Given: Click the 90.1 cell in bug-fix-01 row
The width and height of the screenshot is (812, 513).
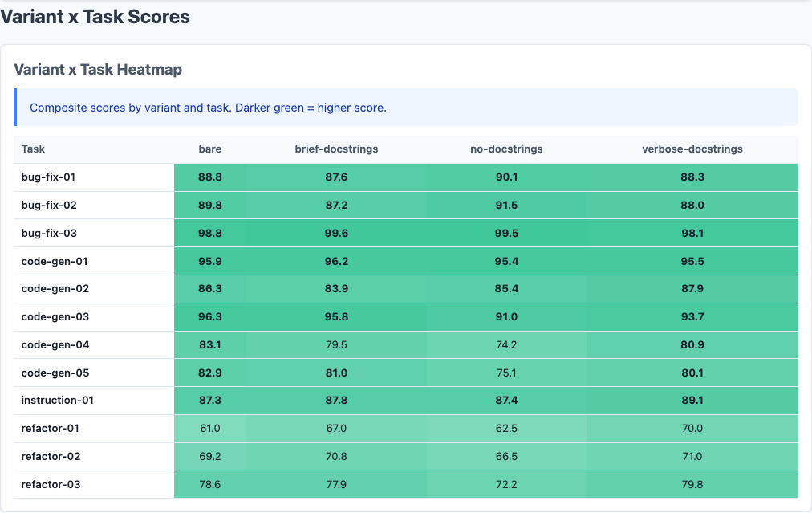Looking at the screenshot, I should (506, 177).
